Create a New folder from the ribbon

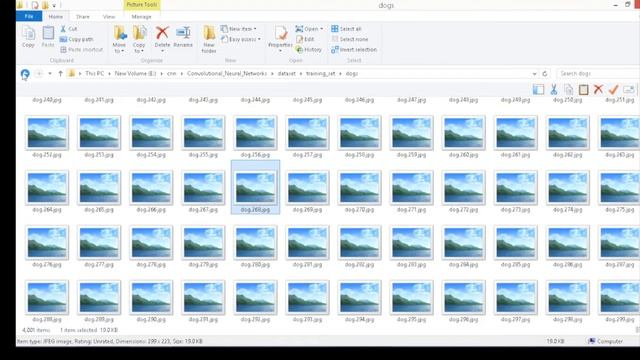click(x=209, y=39)
